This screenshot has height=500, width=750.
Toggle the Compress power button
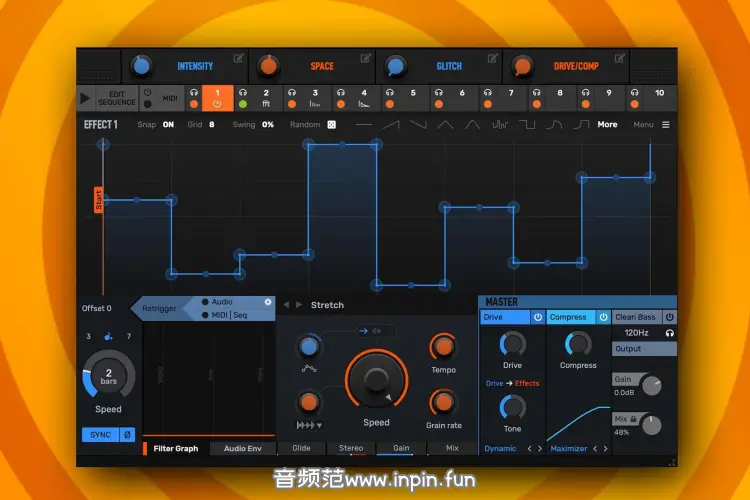pyautogui.click(x=603, y=317)
